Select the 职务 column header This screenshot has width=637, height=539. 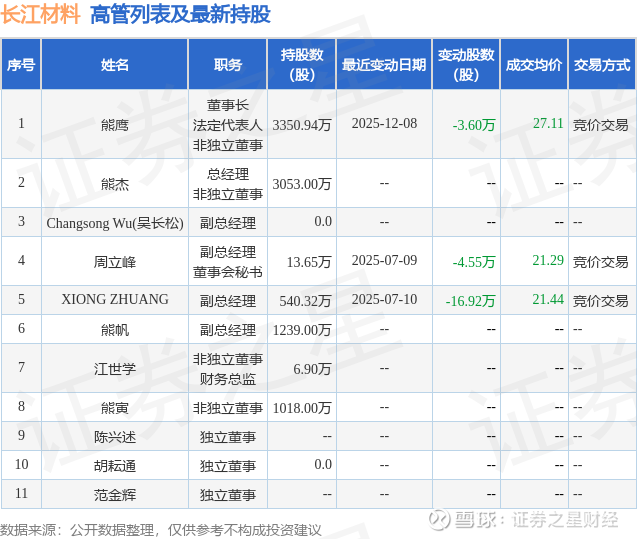click(228, 65)
